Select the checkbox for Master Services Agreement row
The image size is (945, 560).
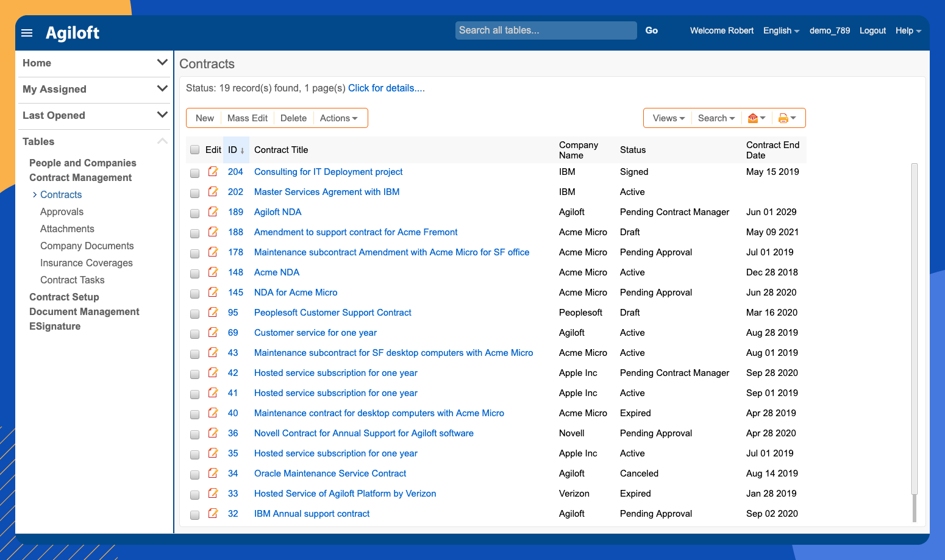(x=194, y=193)
